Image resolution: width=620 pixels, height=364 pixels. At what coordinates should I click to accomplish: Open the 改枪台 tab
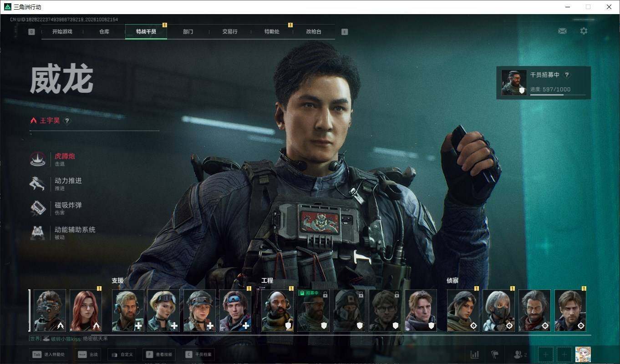314,32
